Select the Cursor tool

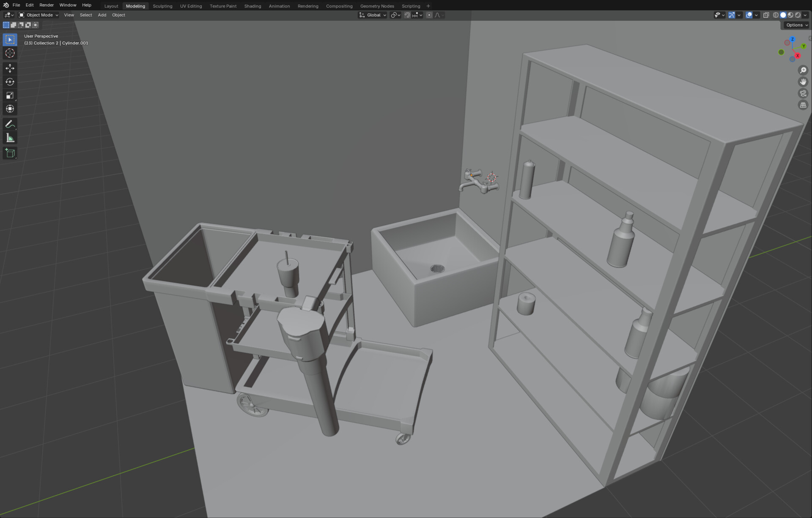9,53
